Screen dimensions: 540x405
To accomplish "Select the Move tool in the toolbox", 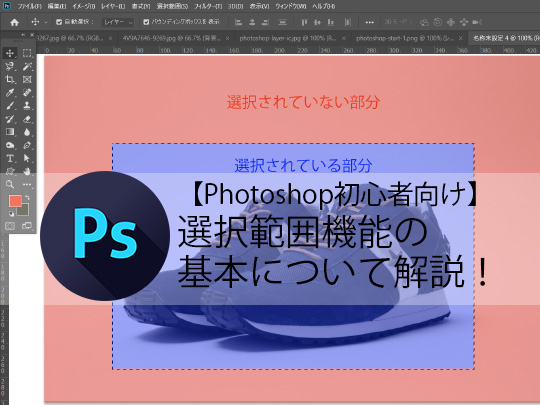I will point(10,53).
